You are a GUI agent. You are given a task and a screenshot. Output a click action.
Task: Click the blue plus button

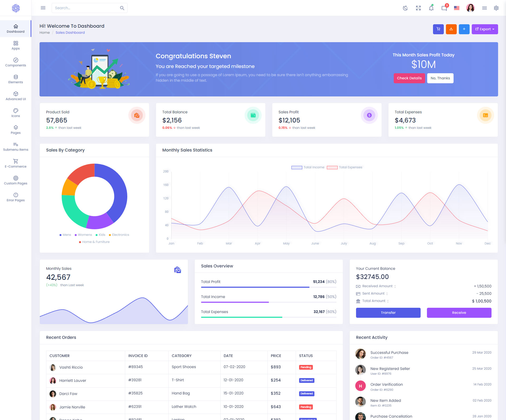pyautogui.click(x=464, y=29)
